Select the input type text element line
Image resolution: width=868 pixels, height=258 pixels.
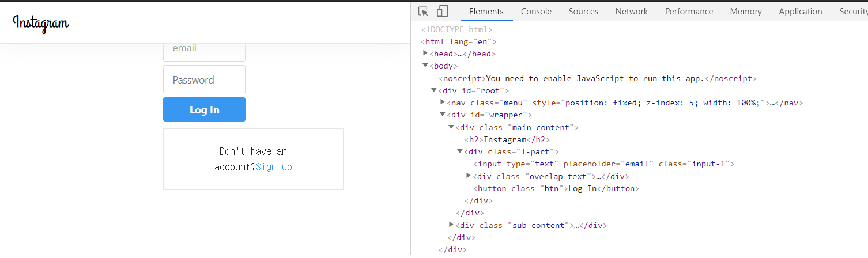tap(604, 164)
